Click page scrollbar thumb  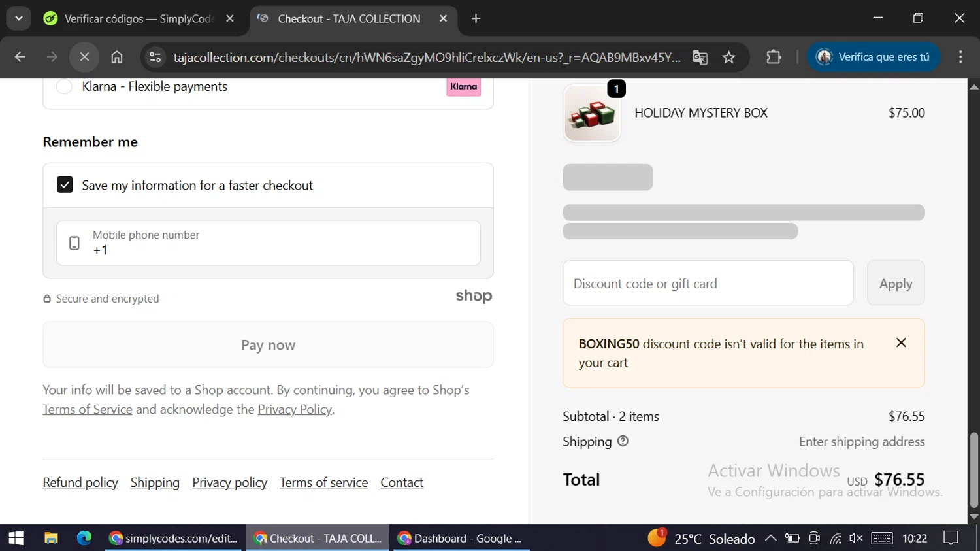click(x=974, y=470)
